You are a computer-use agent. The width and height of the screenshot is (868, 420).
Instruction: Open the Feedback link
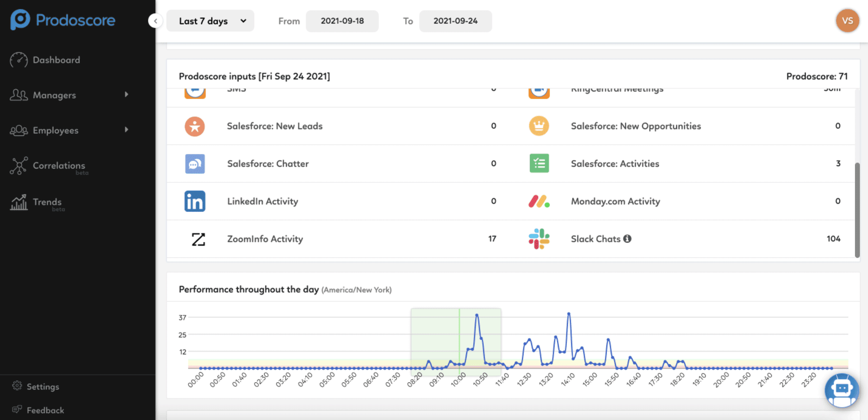coord(45,410)
